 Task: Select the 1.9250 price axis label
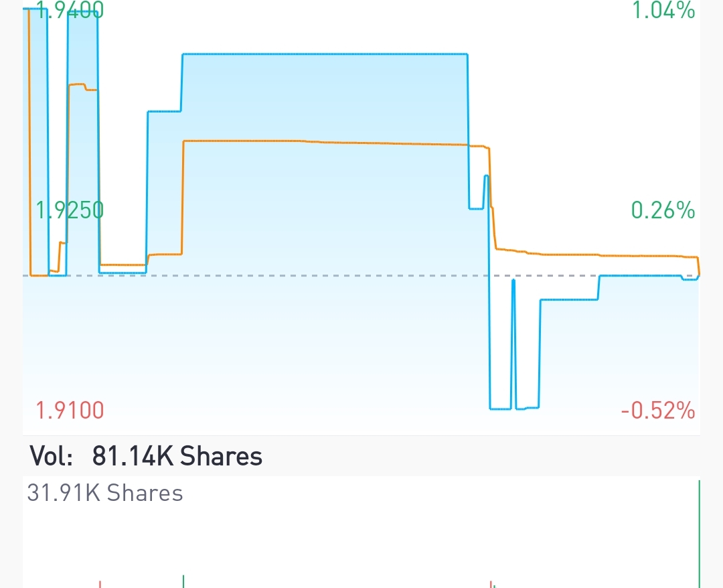70,210
